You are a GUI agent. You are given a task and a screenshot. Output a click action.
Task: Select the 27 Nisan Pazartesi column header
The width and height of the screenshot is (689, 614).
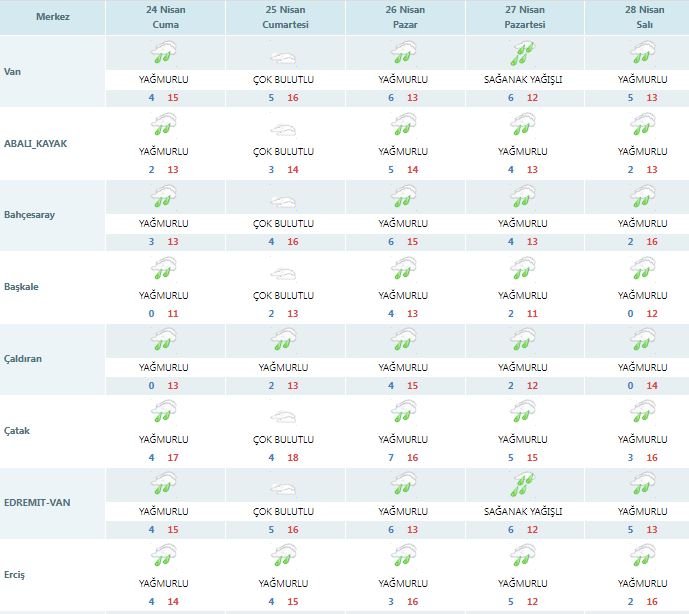(x=523, y=18)
